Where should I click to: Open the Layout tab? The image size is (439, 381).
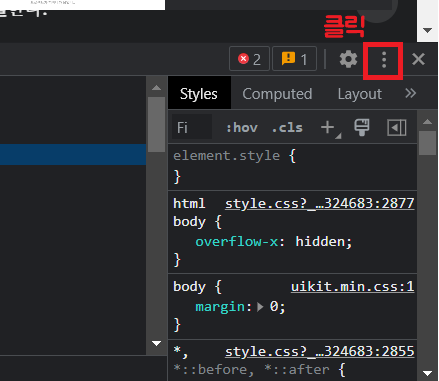[360, 94]
